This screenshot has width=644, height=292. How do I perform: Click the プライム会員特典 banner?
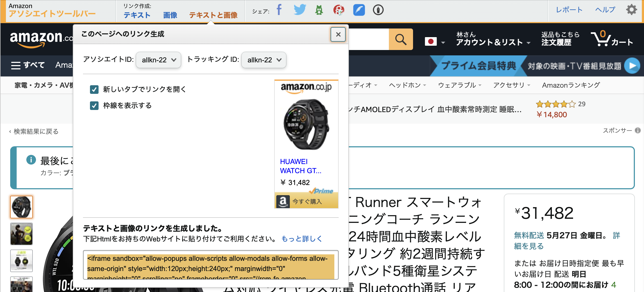click(479, 66)
